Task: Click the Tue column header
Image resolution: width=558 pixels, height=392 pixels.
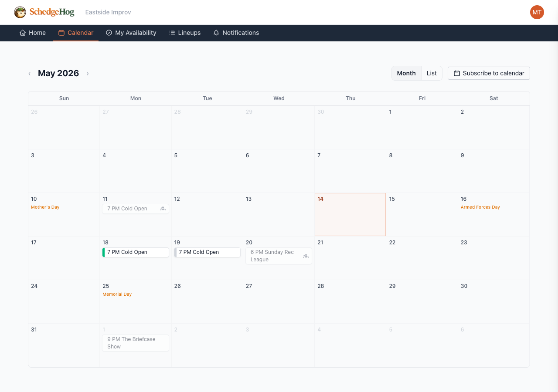Action: (x=207, y=98)
